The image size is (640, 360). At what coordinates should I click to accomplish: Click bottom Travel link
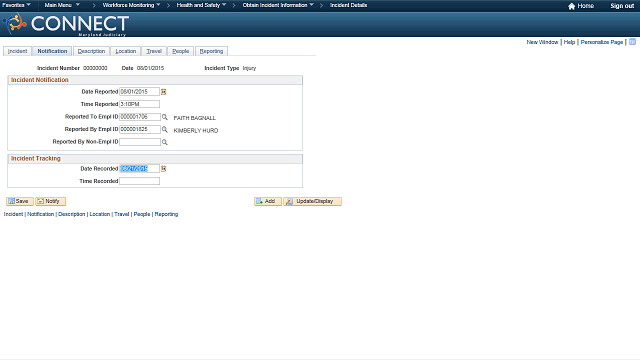tap(122, 214)
